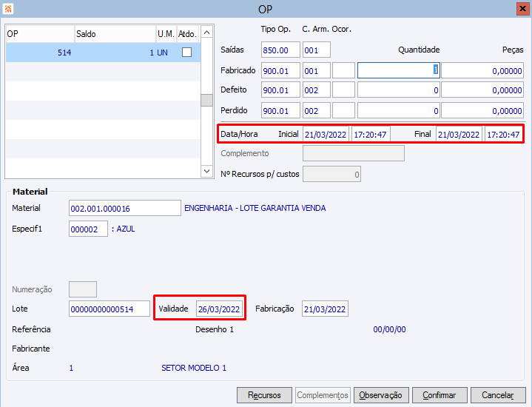Click the ENGENHARIA - LOTE GARANTIA VENDA text
Image resolution: width=532 pixels, height=407 pixels.
coord(255,208)
